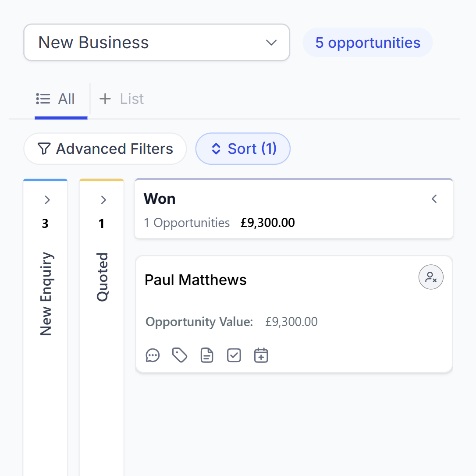Switch to the All tab
476x476 pixels.
[x=56, y=99]
